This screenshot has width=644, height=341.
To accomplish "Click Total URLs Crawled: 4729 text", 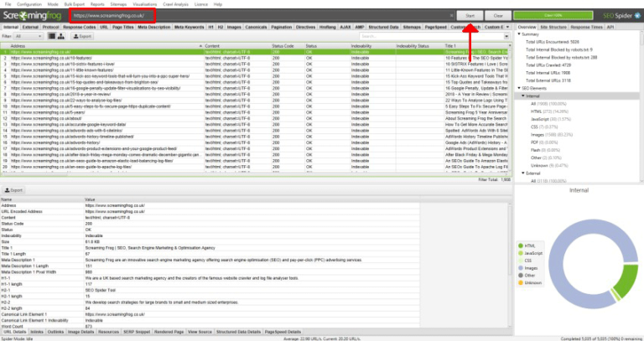I will 548,65.
